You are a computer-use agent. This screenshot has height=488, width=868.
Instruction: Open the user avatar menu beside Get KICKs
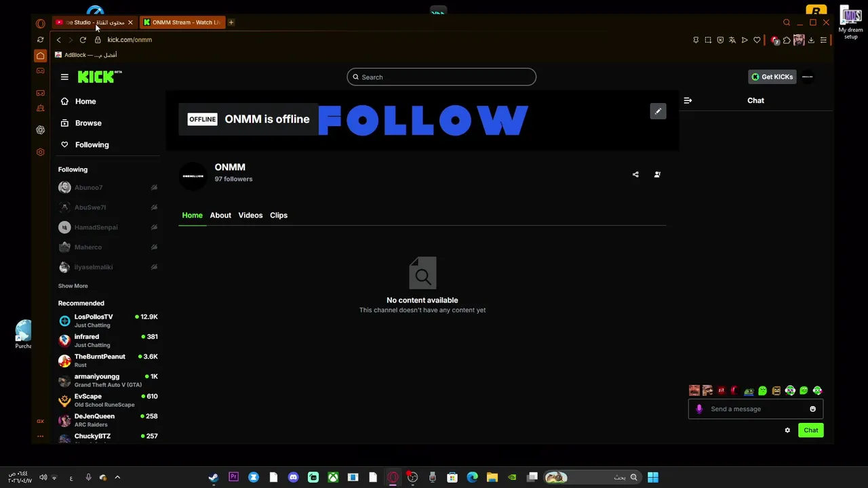[x=807, y=77]
